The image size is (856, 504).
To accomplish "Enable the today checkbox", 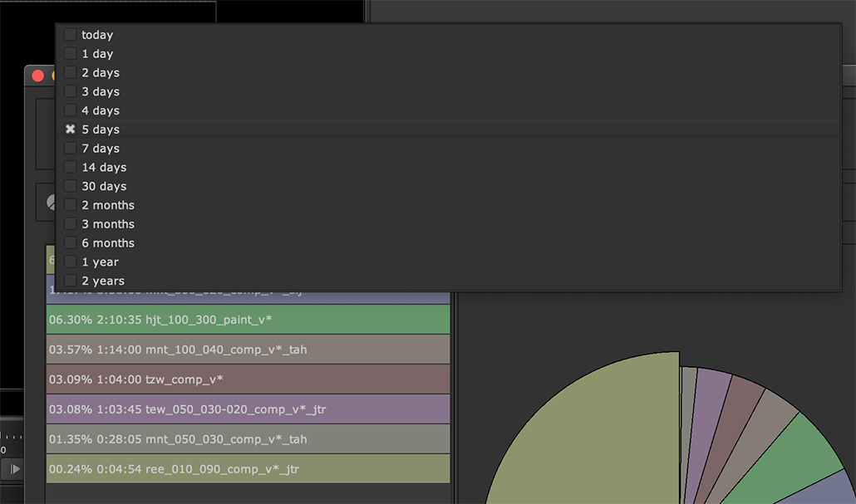I will tap(71, 35).
